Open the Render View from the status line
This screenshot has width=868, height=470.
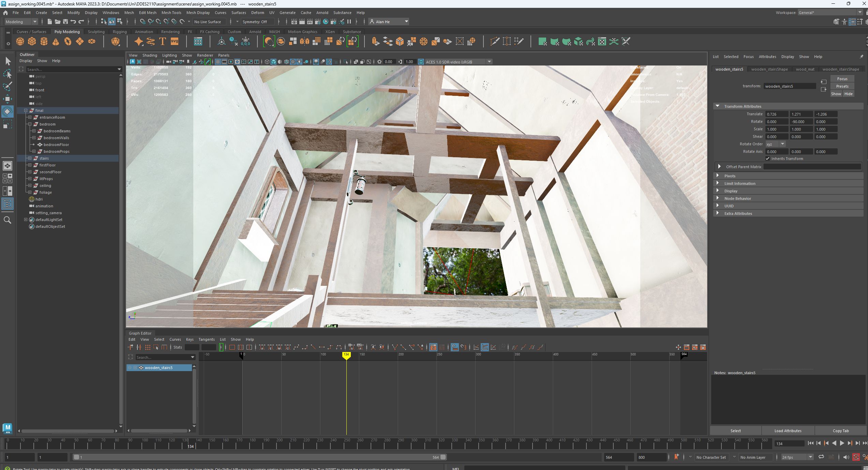click(x=294, y=21)
